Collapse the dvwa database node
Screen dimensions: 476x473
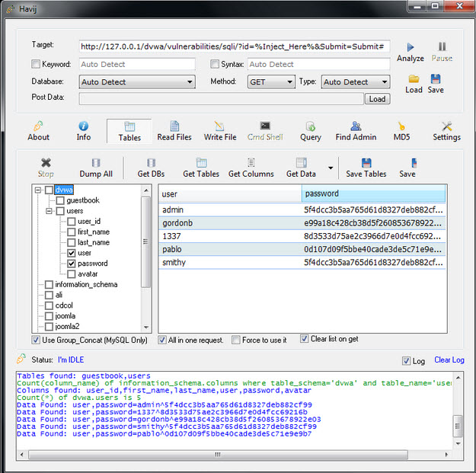click(38, 190)
